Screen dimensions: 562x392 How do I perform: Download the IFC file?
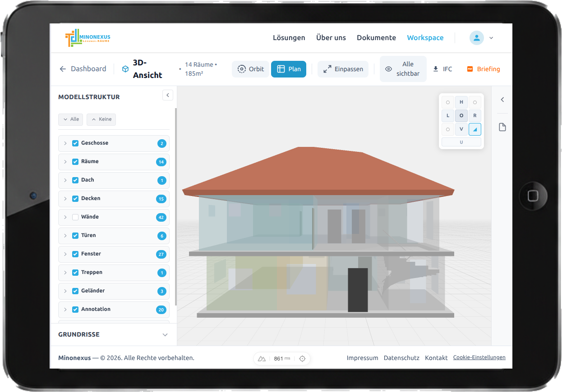[x=442, y=69]
